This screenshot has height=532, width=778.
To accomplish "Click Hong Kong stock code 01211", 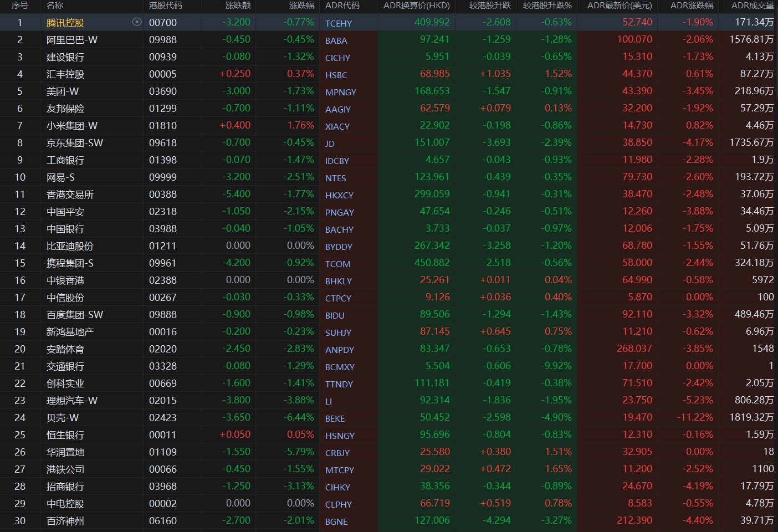I will (163, 246).
